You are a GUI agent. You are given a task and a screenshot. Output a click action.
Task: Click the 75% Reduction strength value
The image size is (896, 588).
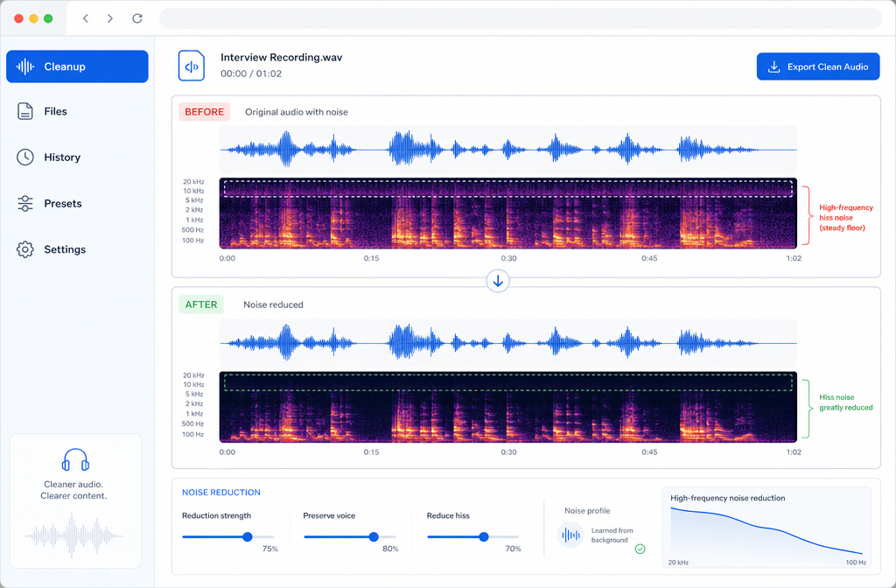269,549
